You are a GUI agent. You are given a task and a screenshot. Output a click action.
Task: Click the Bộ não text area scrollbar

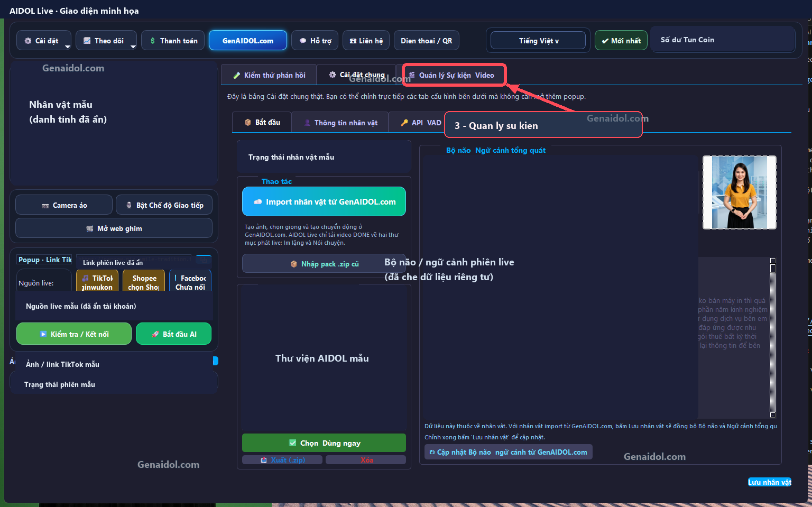coord(772,337)
